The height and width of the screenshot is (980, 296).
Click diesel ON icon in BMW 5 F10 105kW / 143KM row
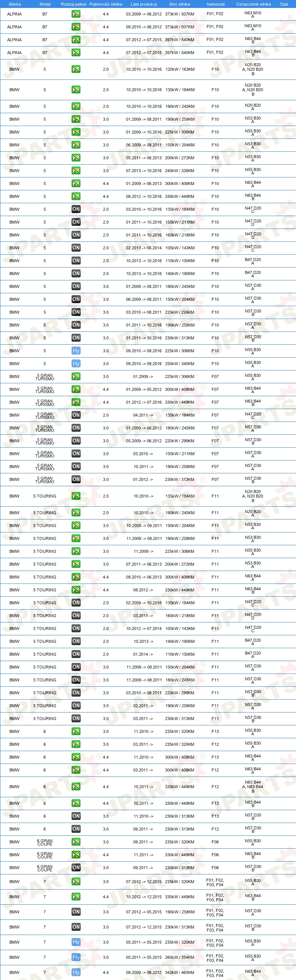pos(76,248)
